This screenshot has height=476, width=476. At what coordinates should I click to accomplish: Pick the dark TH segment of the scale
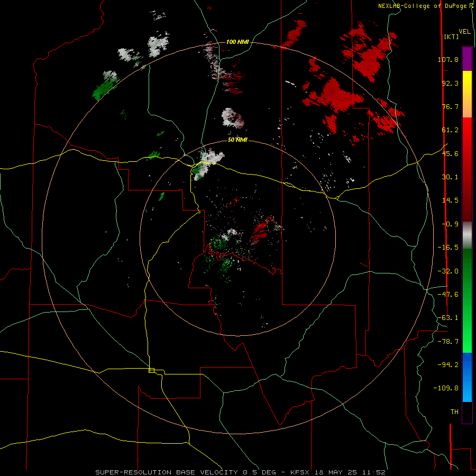pos(467,413)
